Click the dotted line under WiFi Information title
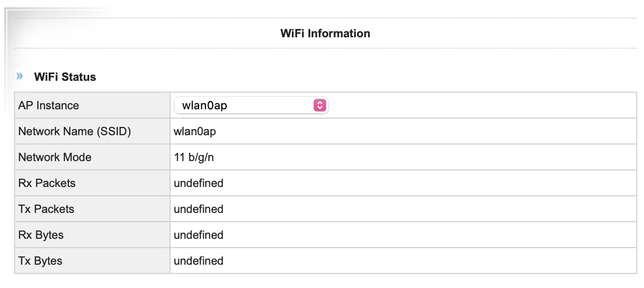This screenshot has height=288, width=644. point(325,49)
